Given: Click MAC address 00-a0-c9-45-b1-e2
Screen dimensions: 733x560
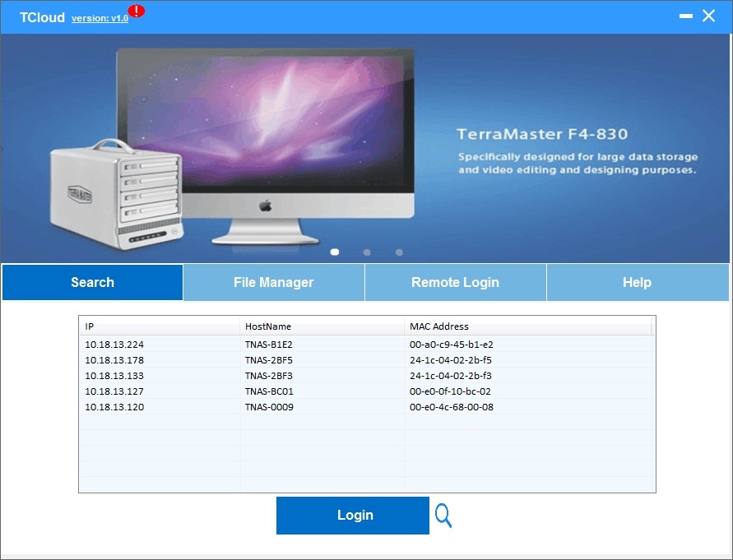Looking at the screenshot, I should pyautogui.click(x=452, y=345).
